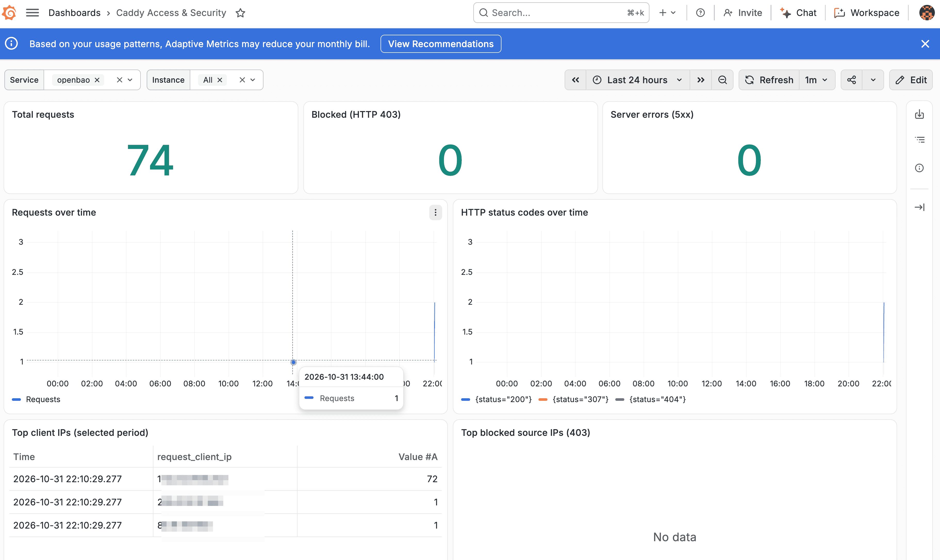
Task: Click the Edit dashboard button
Action: coord(911,80)
